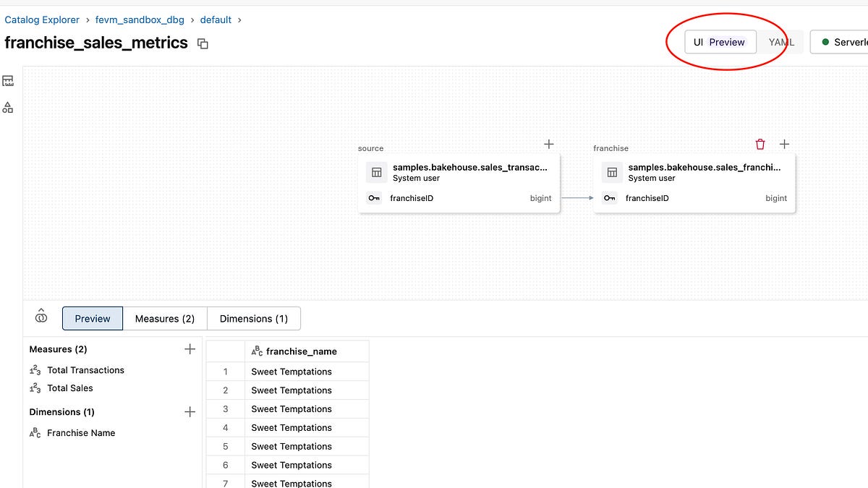This screenshot has height=488, width=868.
Task: Click Sweet Temptations in row 3
Action: click(x=292, y=409)
